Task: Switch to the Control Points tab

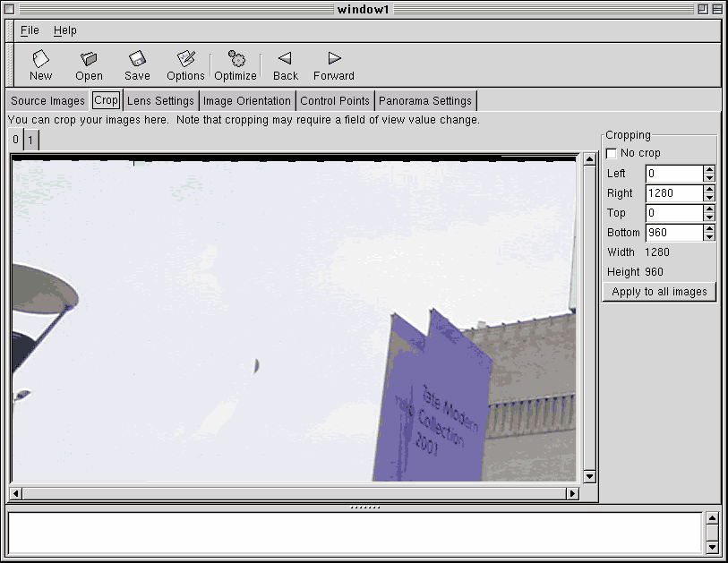Action: [x=335, y=100]
